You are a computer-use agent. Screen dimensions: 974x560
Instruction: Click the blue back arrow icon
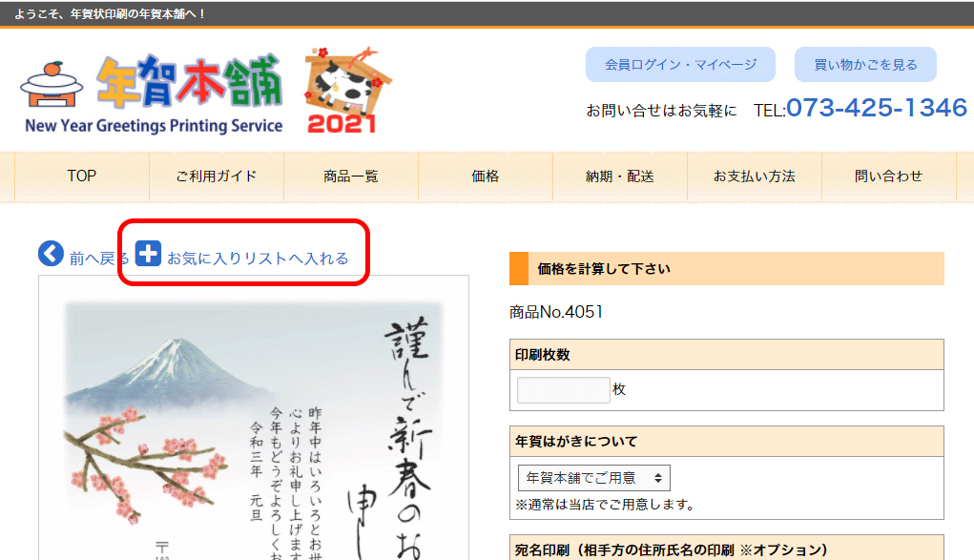[x=51, y=254]
